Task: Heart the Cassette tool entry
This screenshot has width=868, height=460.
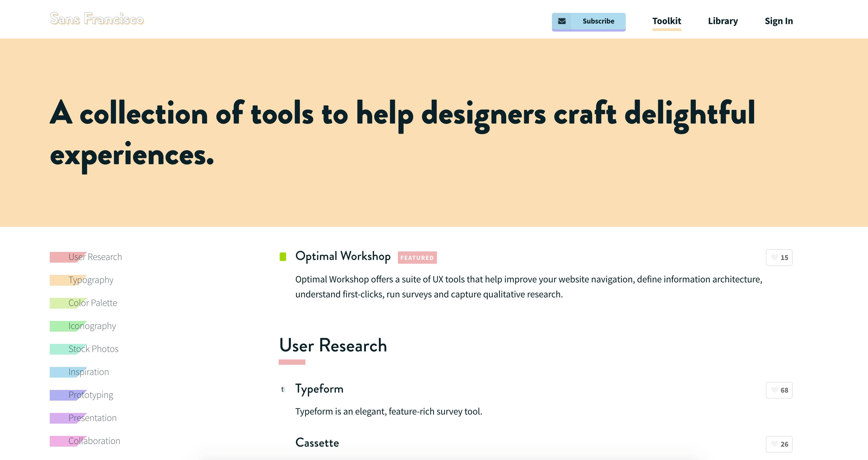Action: 775,444
